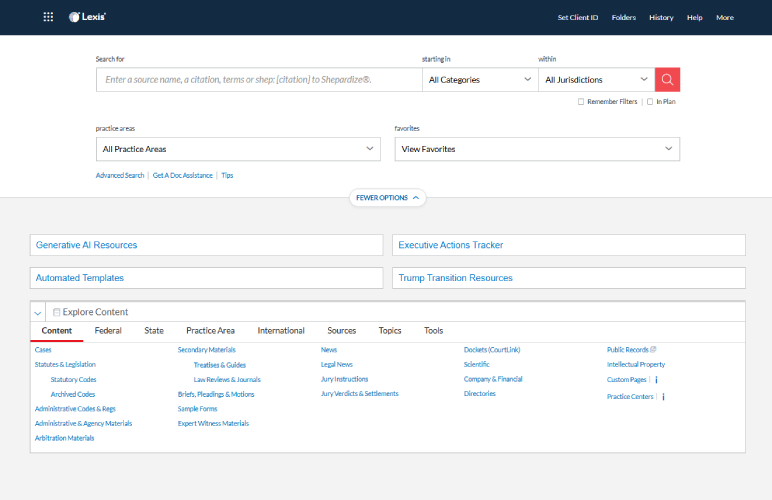Click the Explore Content pod icon
Viewport: 772px width, 500px height.
tap(57, 312)
